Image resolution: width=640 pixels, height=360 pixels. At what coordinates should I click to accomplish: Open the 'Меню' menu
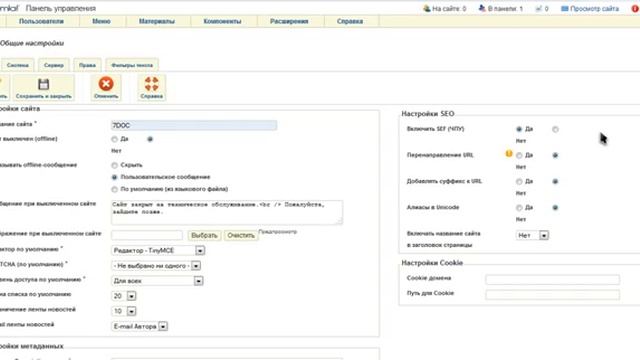click(x=101, y=21)
